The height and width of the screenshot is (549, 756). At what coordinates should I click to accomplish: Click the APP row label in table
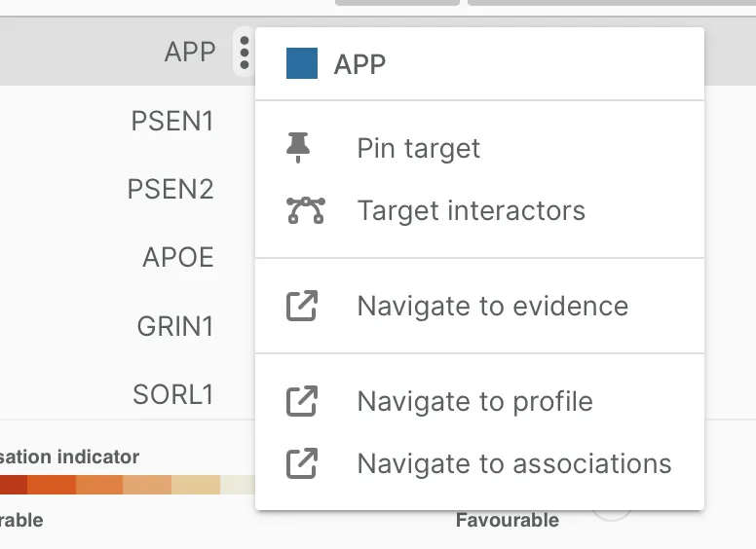[190, 52]
